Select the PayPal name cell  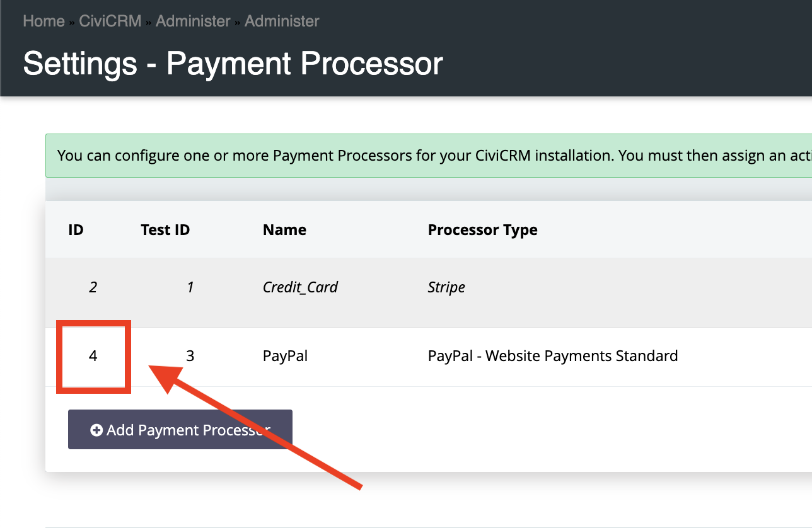pyautogui.click(x=285, y=356)
